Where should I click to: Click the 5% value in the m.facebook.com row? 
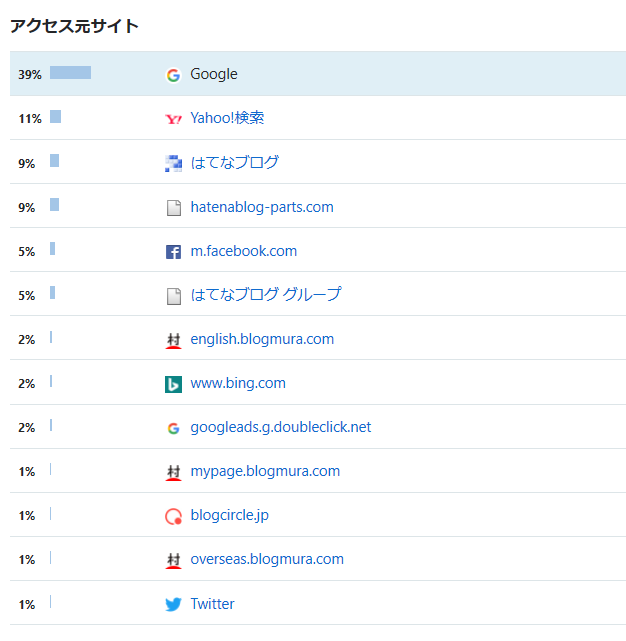tap(27, 251)
